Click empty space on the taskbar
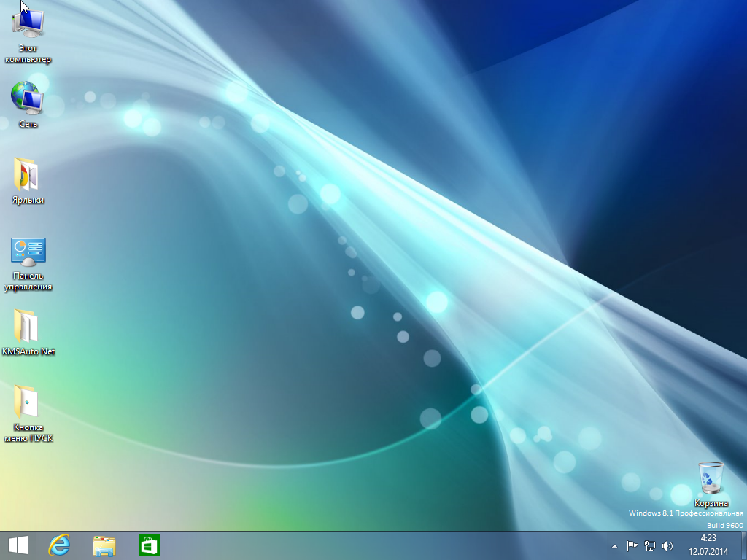Image resolution: width=747 pixels, height=560 pixels. [365, 545]
